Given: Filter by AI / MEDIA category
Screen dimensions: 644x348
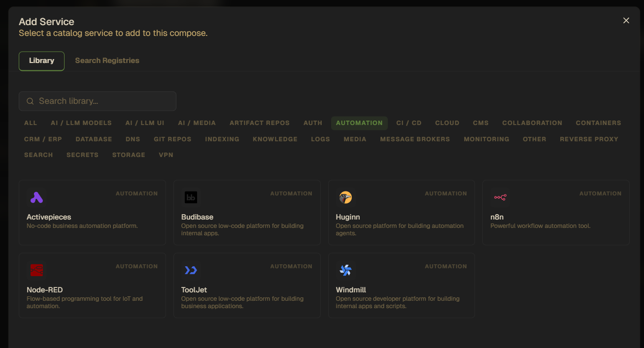Looking at the screenshot, I should point(197,123).
